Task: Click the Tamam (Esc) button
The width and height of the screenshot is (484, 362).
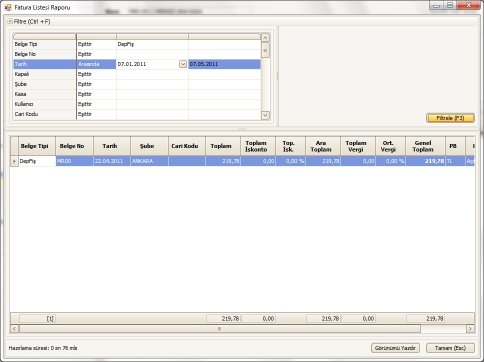Action: coord(450,348)
